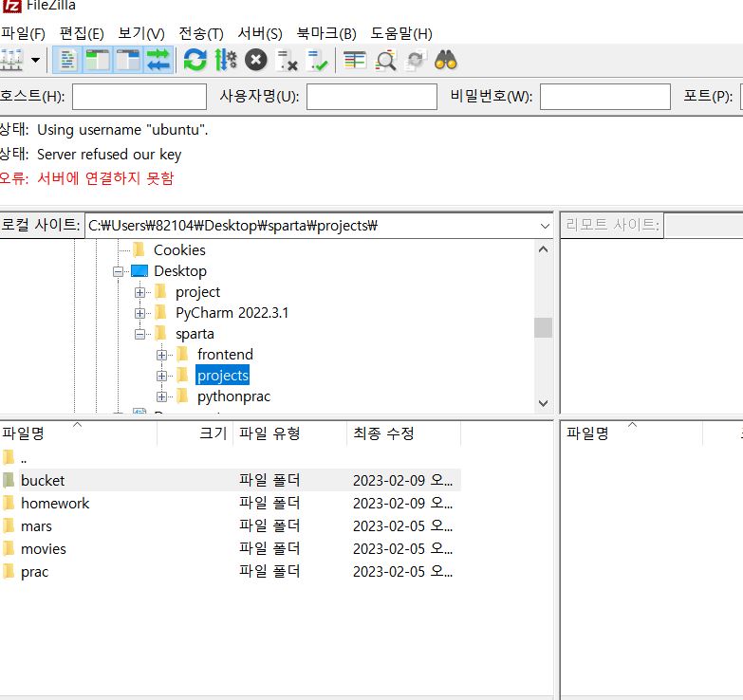This screenshot has width=743, height=700.
Task: Toggle processing of transfer queue
Action: [x=226, y=60]
